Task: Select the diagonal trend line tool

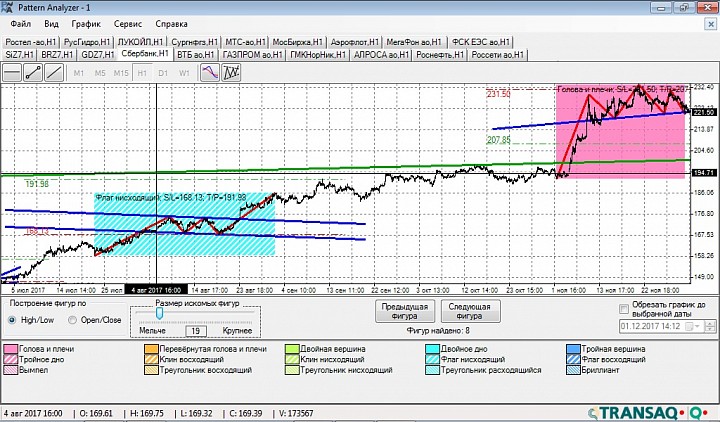Action: click(54, 73)
